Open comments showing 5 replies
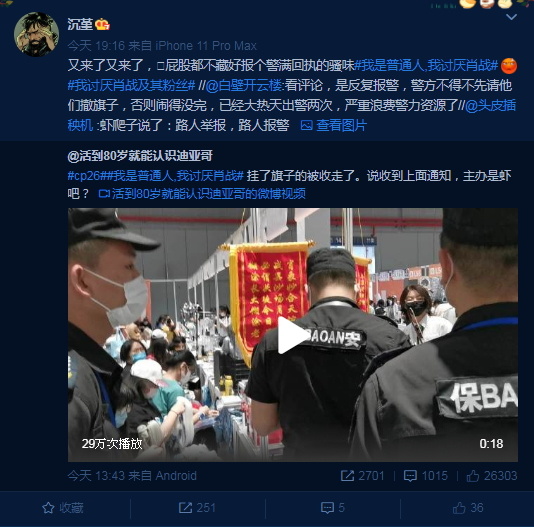 tap(333, 508)
